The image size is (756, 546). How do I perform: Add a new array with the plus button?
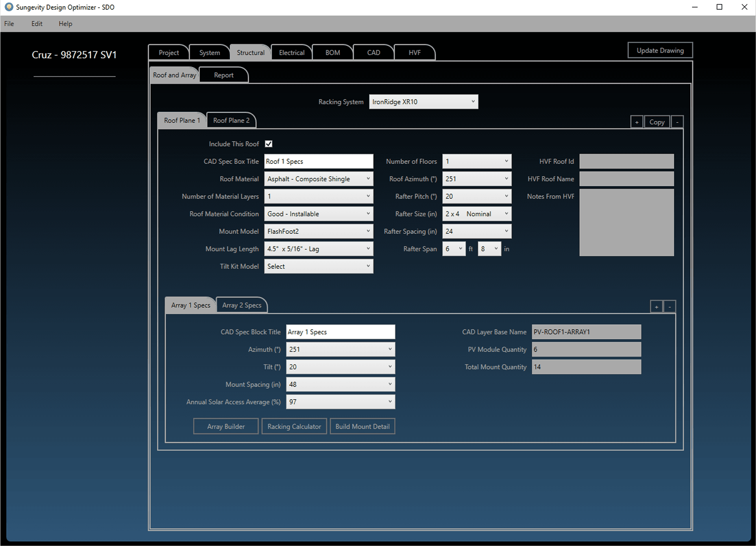pyautogui.click(x=656, y=307)
